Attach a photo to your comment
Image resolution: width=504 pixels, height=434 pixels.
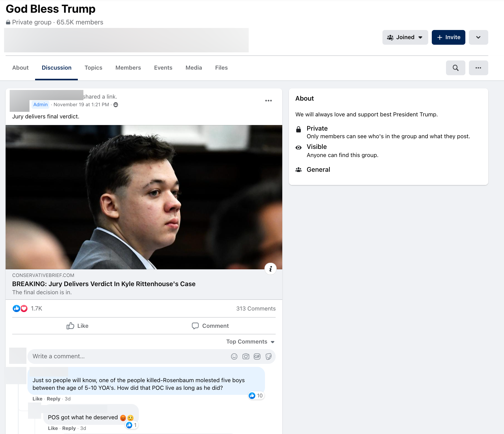(x=246, y=356)
